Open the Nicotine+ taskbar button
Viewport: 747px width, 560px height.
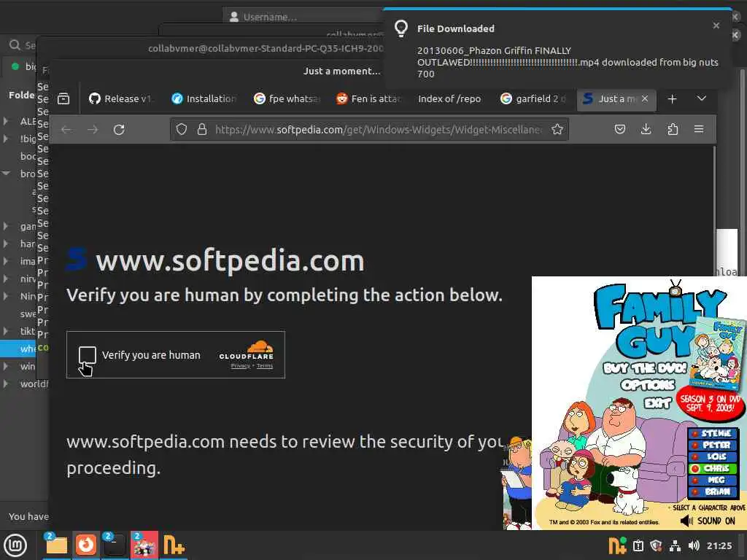(x=174, y=545)
